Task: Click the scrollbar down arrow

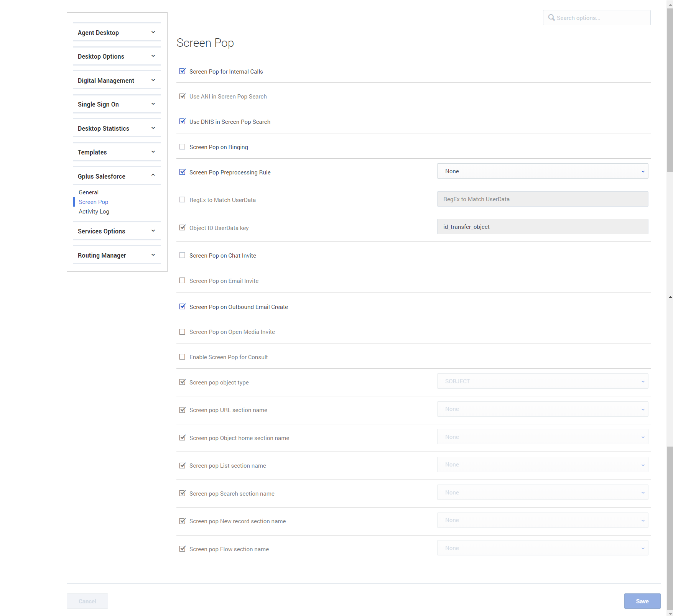Action: pos(670,613)
